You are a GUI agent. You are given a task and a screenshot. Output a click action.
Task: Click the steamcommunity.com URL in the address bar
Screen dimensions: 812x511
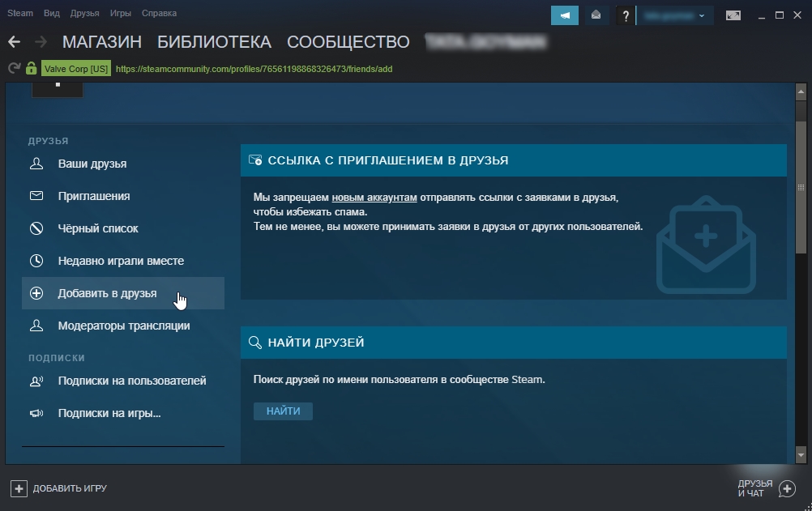254,69
